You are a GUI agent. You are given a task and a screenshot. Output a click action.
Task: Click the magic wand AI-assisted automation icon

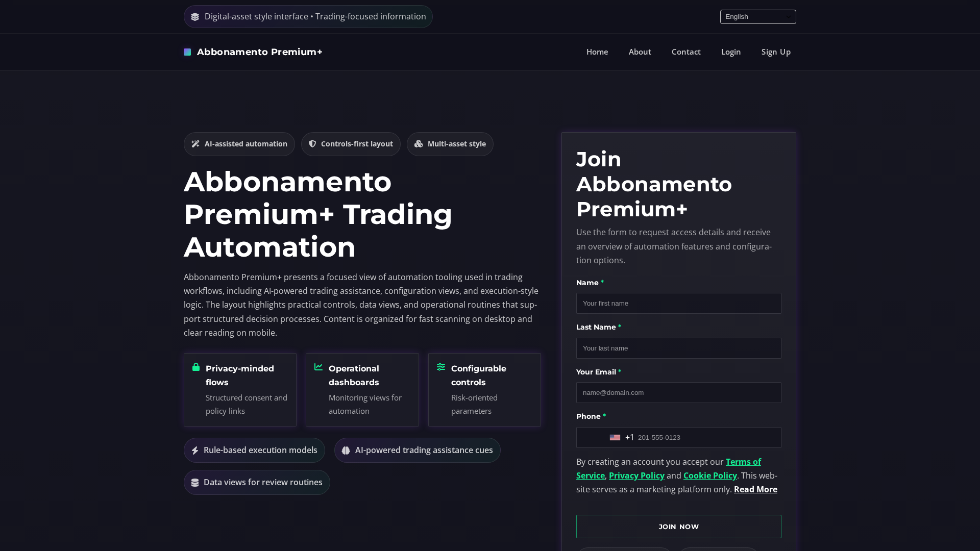(x=195, y=144)
